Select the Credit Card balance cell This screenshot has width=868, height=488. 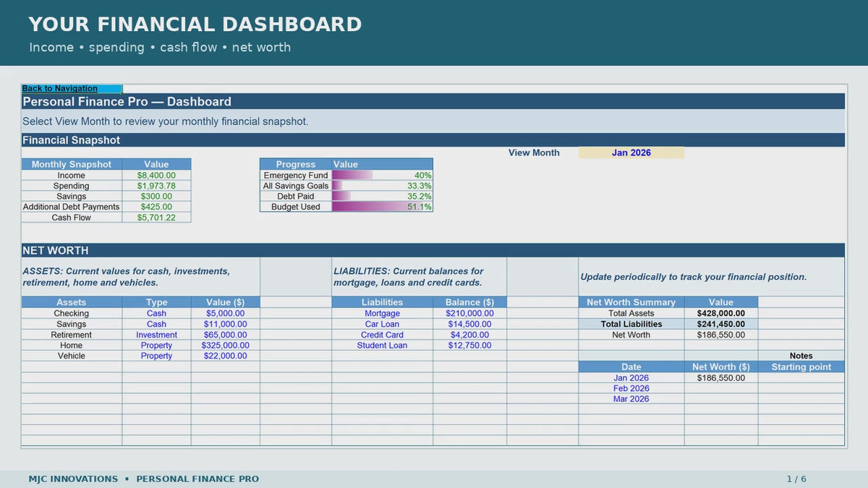[469, 335]
